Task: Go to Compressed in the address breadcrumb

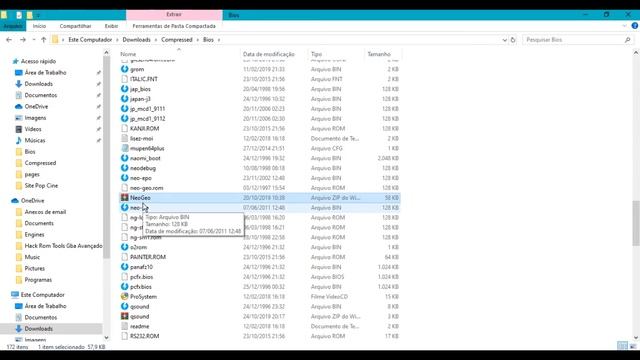Action: [176, 40]
